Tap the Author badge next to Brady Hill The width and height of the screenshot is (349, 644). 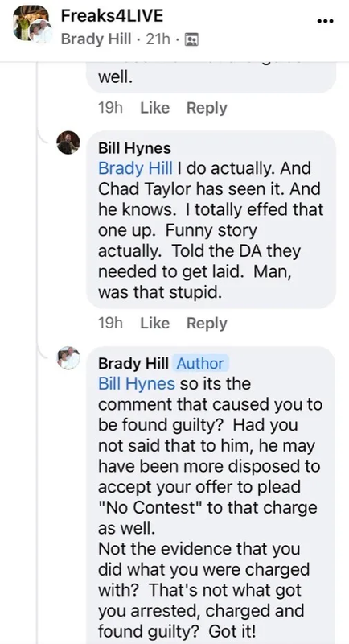200,364
